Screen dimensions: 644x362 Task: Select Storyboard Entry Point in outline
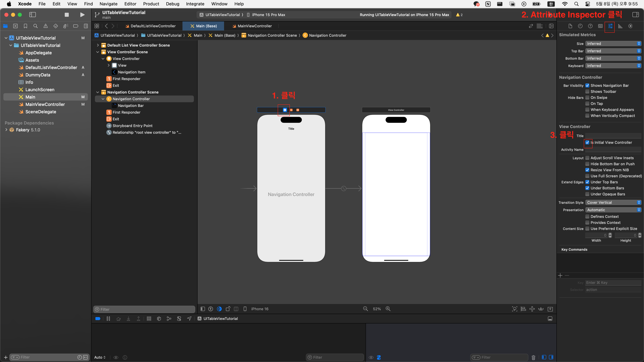tap(132, 126)
